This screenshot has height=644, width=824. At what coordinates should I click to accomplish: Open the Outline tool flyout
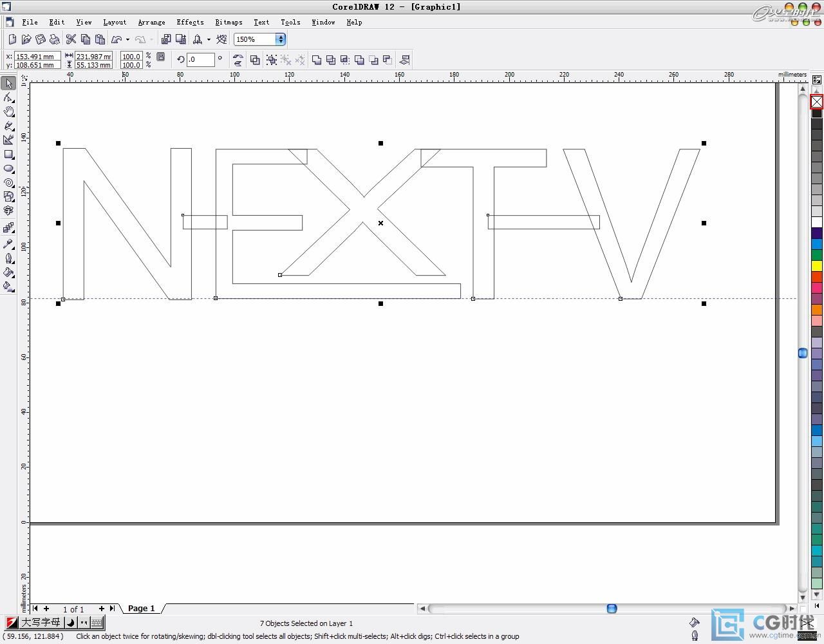tap(9, 258)
